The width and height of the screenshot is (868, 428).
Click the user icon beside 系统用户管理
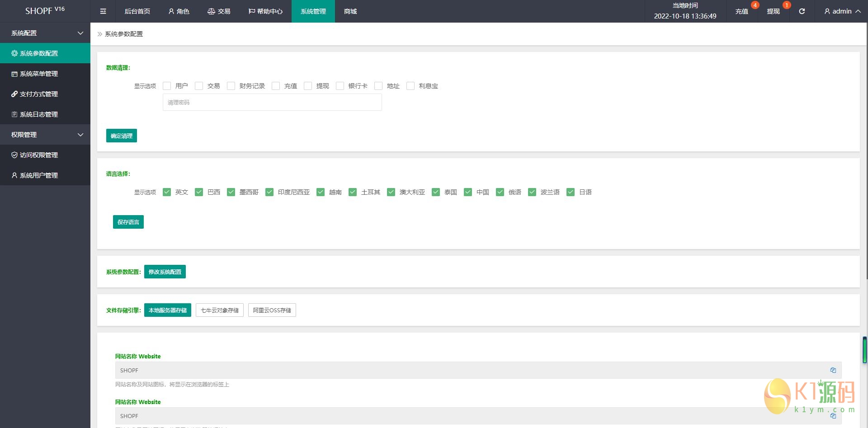pyautogui.click(x=14, y=175)
